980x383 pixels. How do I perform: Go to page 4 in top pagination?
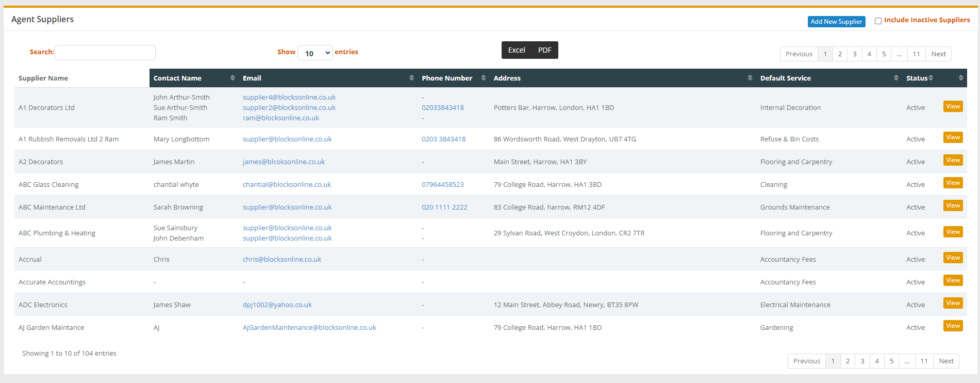click(869, 54)
